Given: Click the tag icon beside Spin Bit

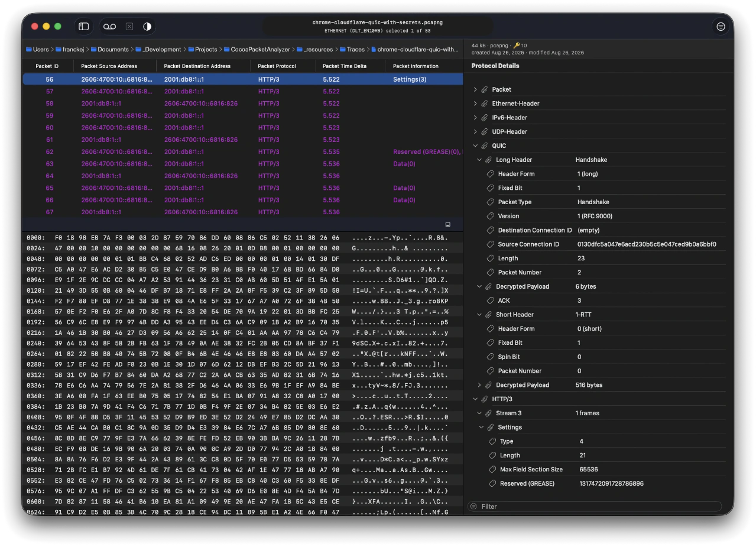Looking at the screenshot, I should point(490,357).
